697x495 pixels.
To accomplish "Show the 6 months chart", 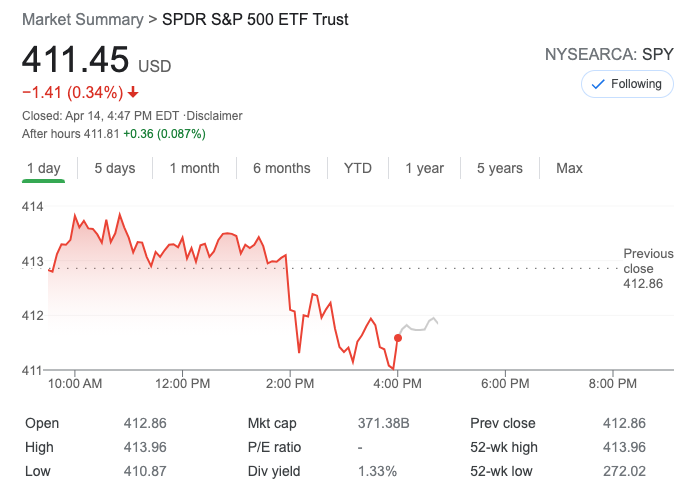I will pyautogui.click(x=281, y=168).
